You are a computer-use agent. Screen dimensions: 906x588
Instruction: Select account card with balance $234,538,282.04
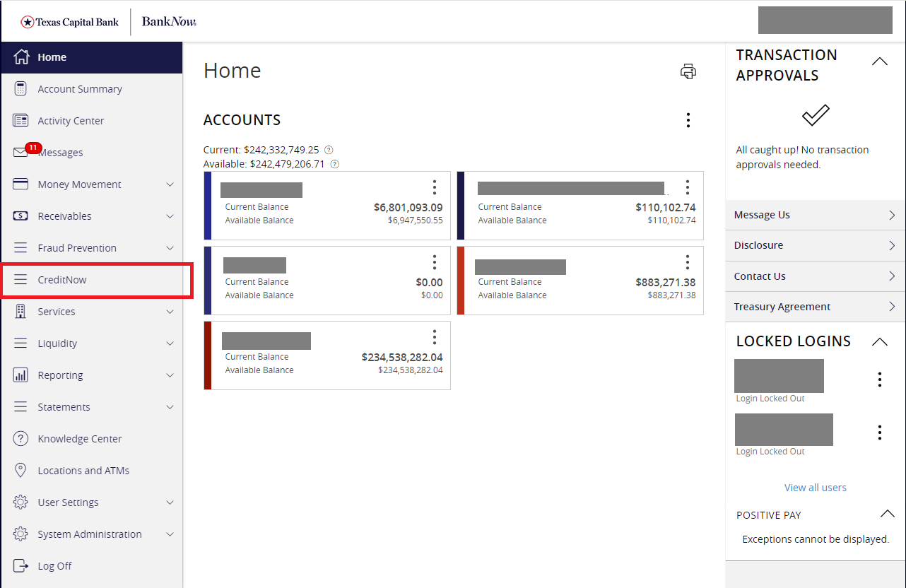(x=327, y=355)
